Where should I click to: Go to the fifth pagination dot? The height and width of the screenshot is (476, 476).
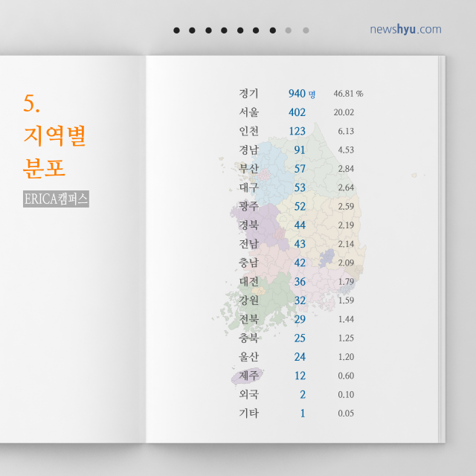[x=240, y=30]
